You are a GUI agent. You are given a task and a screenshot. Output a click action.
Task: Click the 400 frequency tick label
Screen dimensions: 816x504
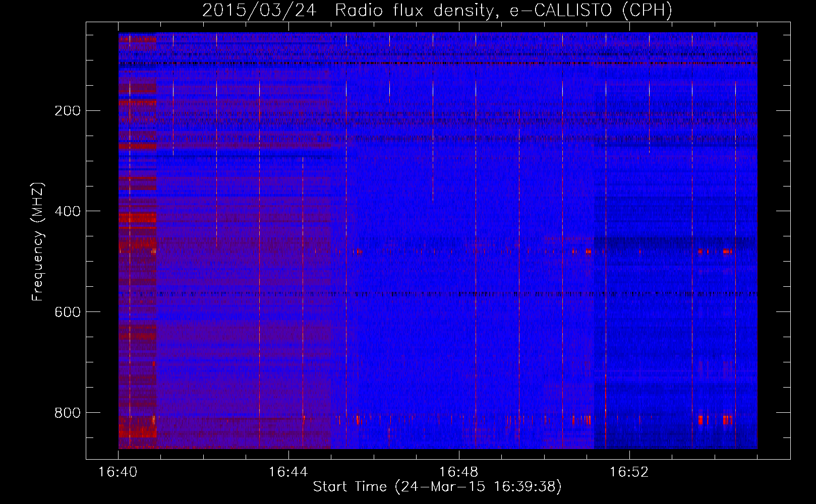tap(68, 211)
